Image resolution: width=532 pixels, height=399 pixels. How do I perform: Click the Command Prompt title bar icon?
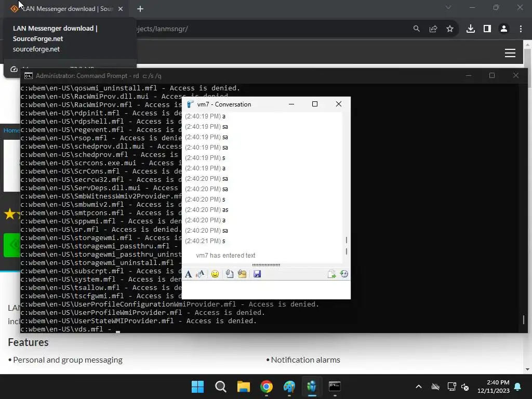[x=29, y=76]
